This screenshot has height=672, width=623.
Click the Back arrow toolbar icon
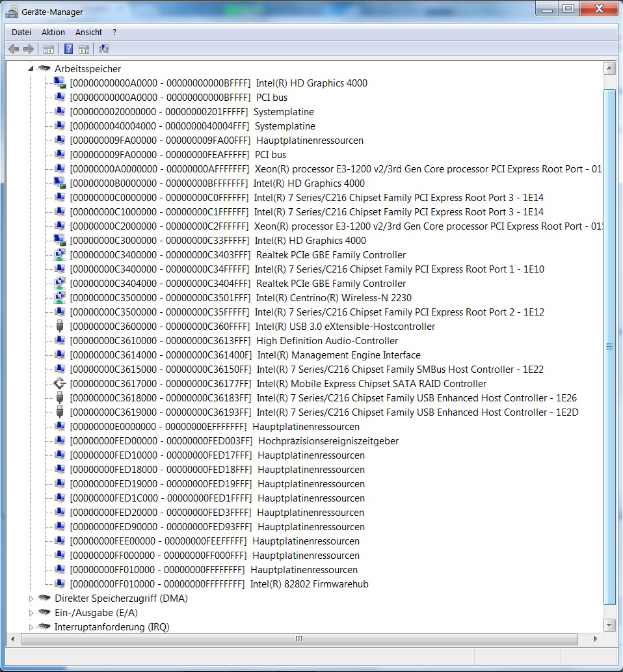point(14,49)
